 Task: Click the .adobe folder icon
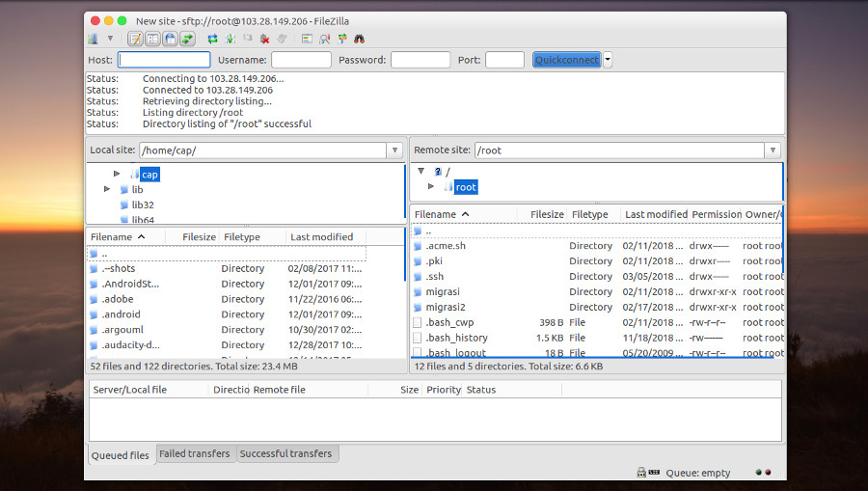(x=95, y=299)
